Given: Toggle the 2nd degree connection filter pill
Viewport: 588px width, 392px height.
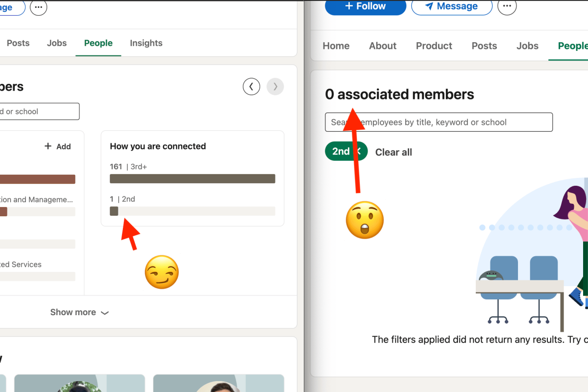Looking at the screenshot, I should (x=341, y=151).
